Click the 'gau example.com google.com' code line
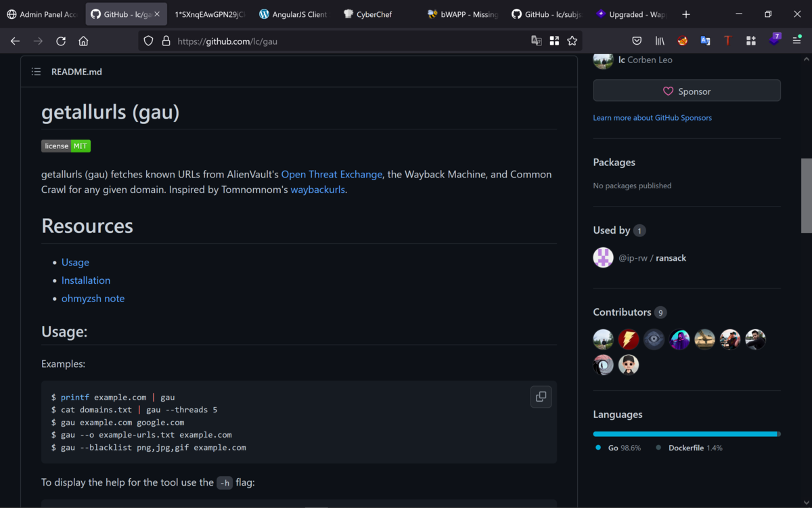Screen dimensions: 812x508 point(118,422)
